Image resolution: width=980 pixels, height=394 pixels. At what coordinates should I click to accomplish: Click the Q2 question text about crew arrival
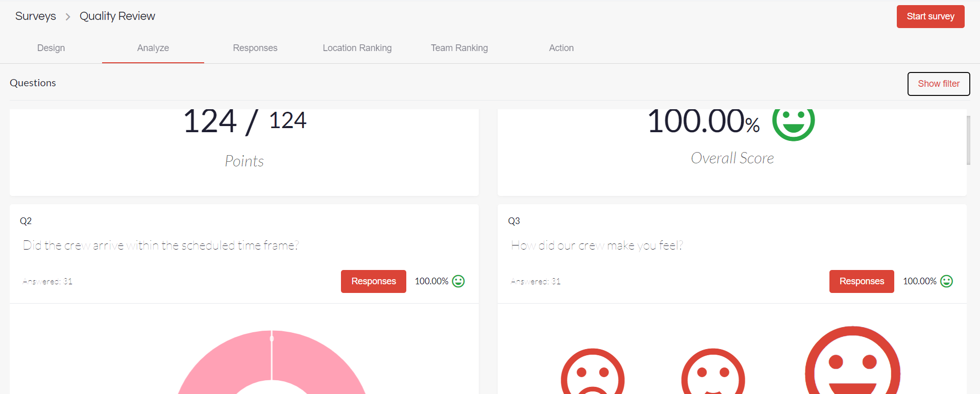coord(161,245)
